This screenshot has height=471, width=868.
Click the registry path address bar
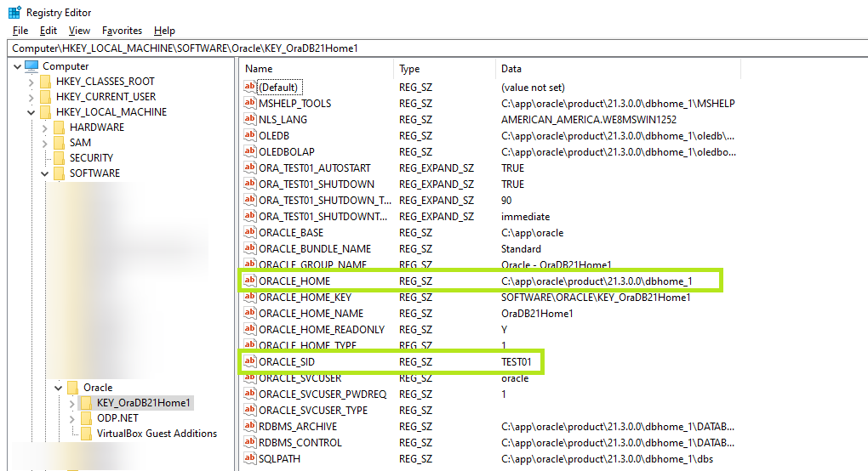[437, 48]
